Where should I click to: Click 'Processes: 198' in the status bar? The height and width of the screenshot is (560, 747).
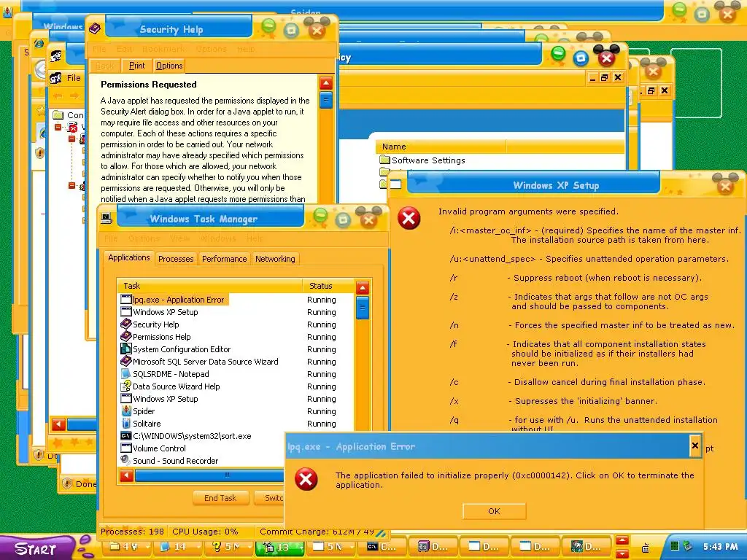click(133, 532)
